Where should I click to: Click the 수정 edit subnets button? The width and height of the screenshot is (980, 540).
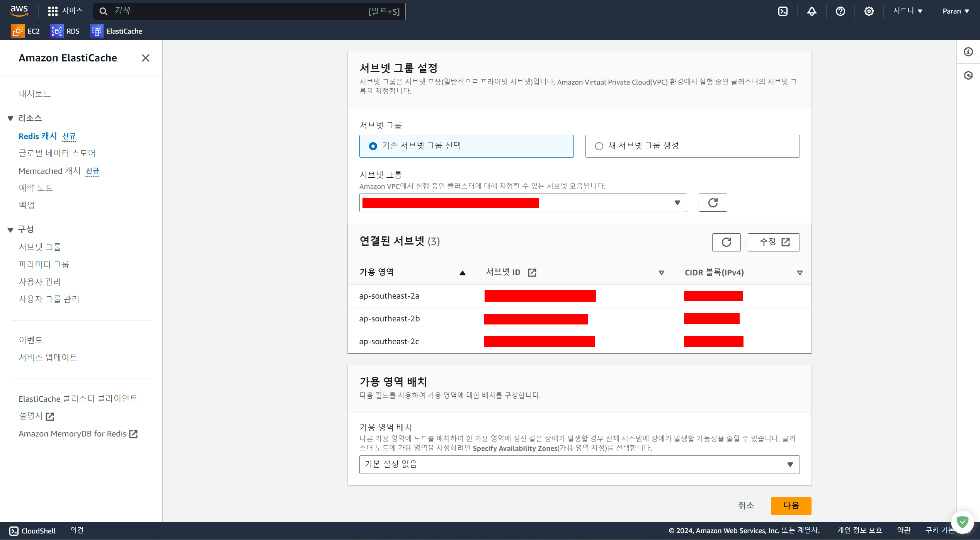[773, 242]
